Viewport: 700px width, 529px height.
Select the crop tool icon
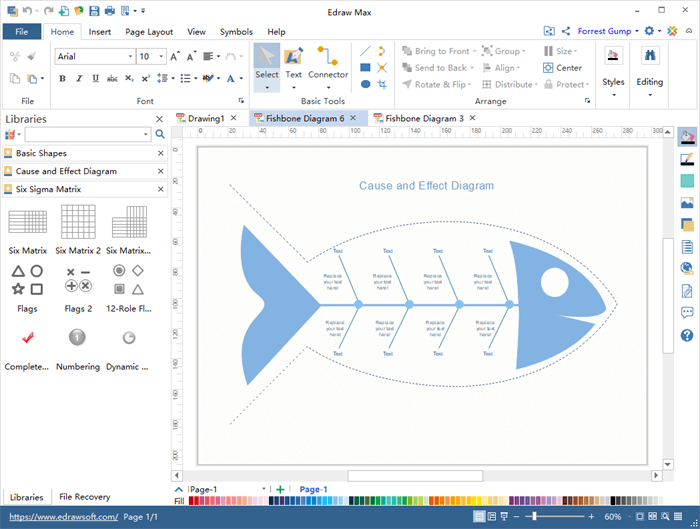[x=382, y=84]
